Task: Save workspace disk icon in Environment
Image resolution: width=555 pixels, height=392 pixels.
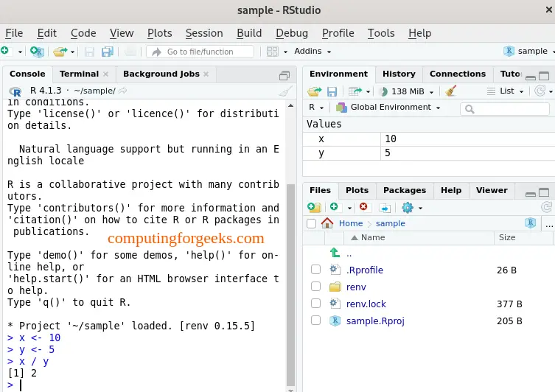Action: coord(332,92)
